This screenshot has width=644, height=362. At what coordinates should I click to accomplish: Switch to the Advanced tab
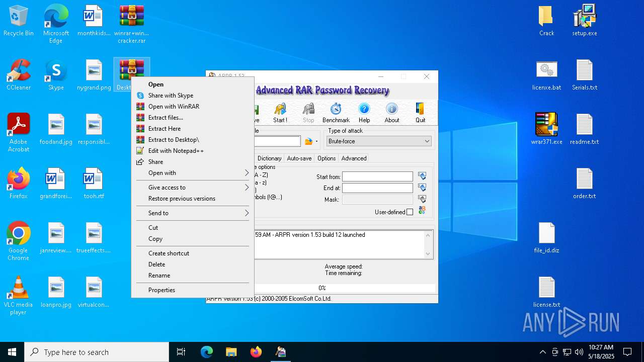pyautogui.click(x=354, y=158)
